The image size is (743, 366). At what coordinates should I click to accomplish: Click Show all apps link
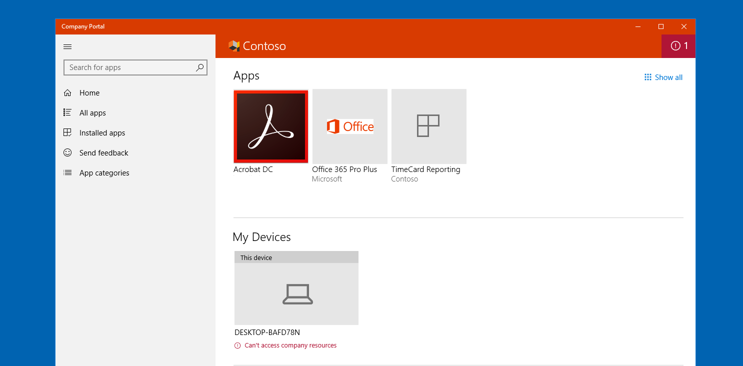663,77
